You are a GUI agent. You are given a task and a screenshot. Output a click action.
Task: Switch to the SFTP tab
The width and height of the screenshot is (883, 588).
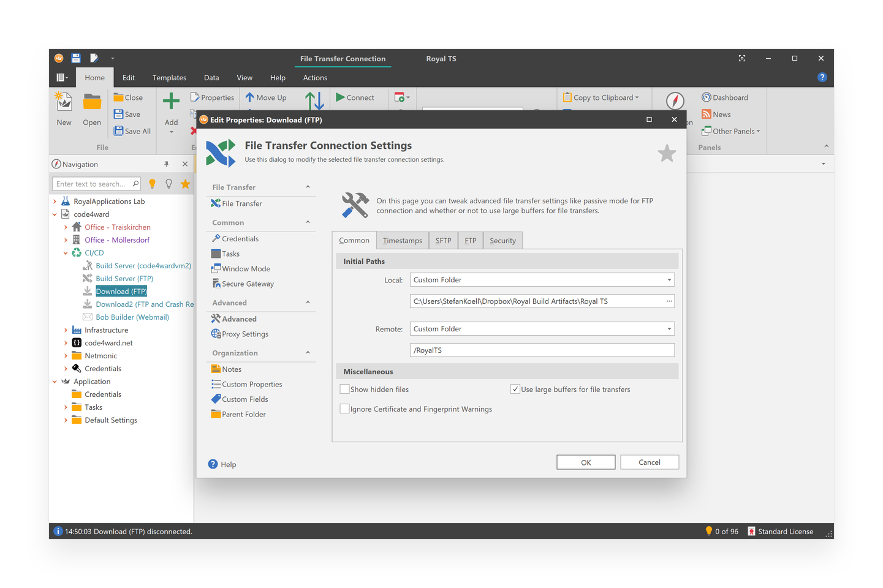point(443,240)
